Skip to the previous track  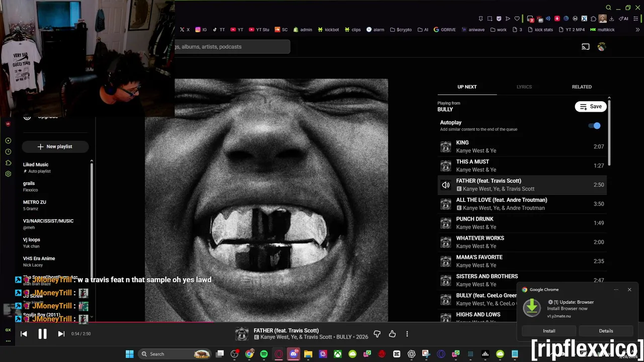point(24,333)
